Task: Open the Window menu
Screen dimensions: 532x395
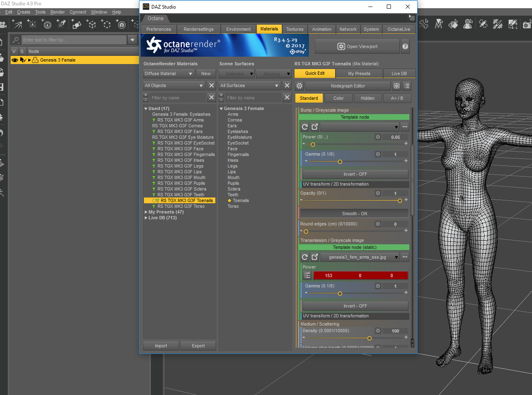Action: point(99,12)
